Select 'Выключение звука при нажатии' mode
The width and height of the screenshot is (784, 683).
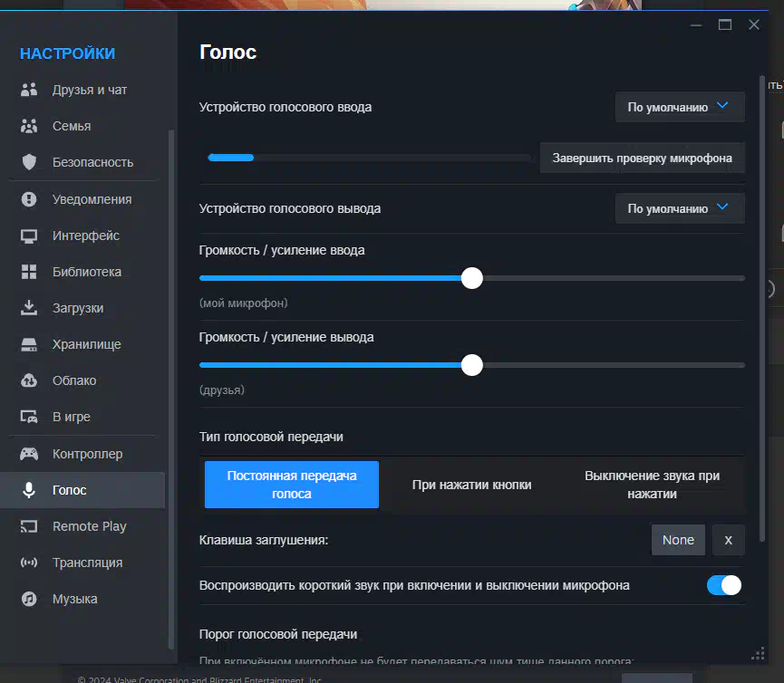click(x=652, y=485)
